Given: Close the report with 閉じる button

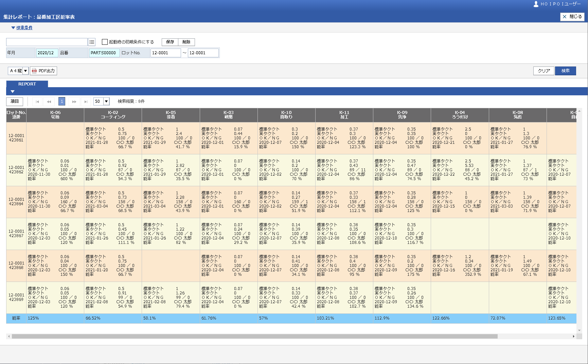Looking at the screenshot, I should coord(572,17).
